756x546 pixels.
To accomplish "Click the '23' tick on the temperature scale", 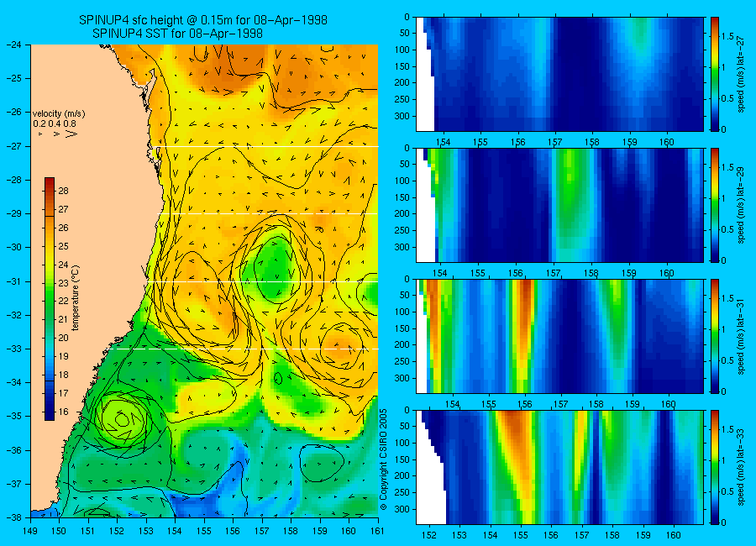I will click(64, 283).
